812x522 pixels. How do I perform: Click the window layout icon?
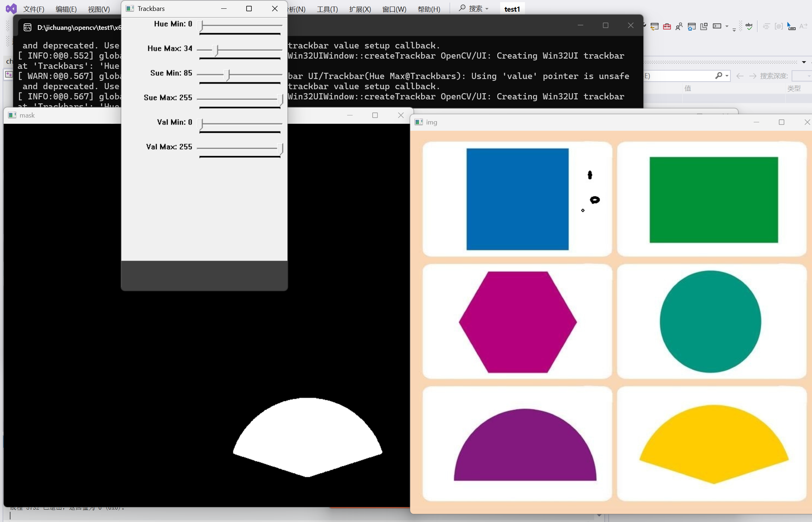click(704, 26)
